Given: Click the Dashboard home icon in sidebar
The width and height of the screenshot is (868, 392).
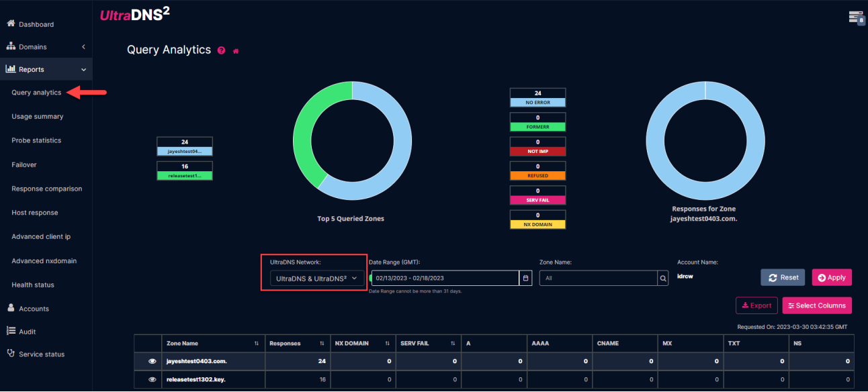Looking at the screenshot, I should click(x=11, y=23).
